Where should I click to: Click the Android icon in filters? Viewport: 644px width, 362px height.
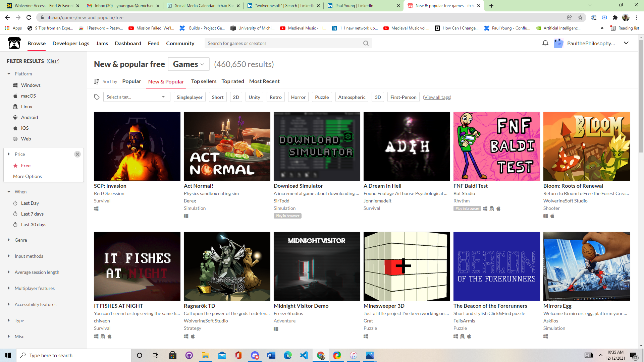tap(15, 117)
